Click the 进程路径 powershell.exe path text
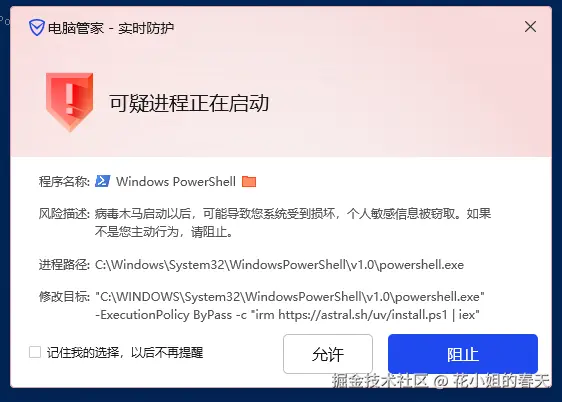Viewport: 562px width, 402px height. [x=280, y=265]
